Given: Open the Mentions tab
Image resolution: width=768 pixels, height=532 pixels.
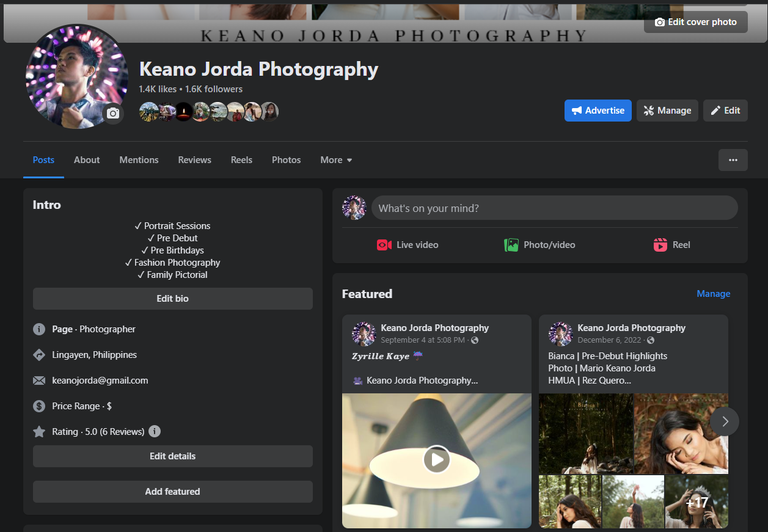Looking at the screenshot, I should coord(139,160).
